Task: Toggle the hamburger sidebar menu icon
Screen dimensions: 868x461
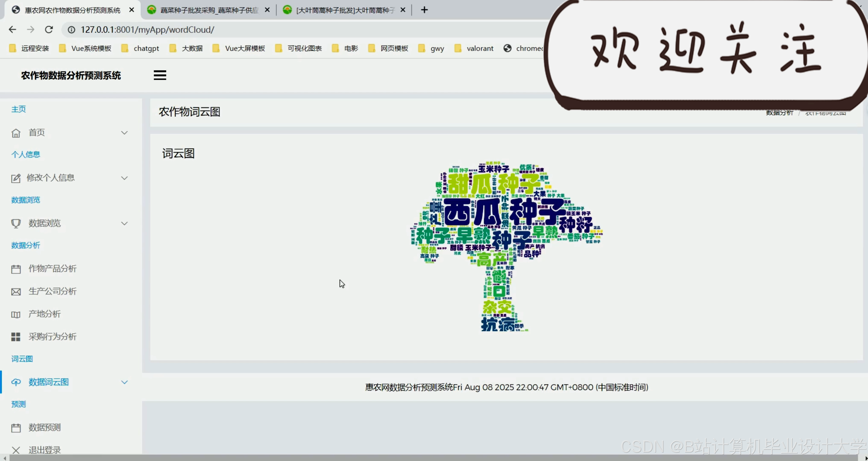Action: pyautogui.click(x=160, y=75)
